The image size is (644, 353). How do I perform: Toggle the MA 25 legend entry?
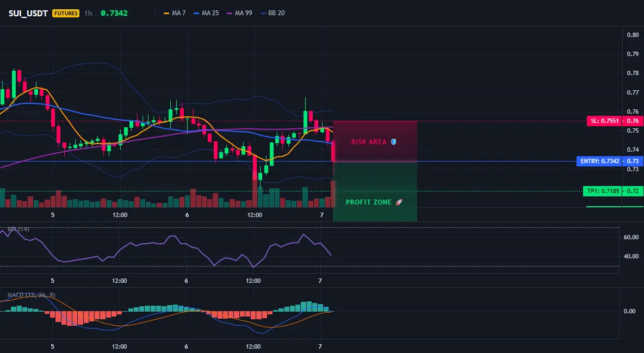206,13
